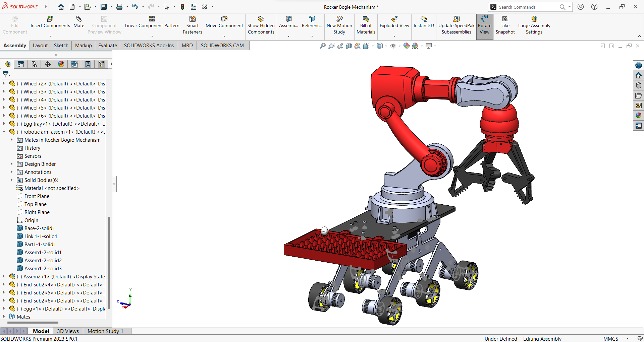Switch to the ConfigurationManager tab icon
The width and height of the screenshot is (644, 342).
(x=34, y=64)
